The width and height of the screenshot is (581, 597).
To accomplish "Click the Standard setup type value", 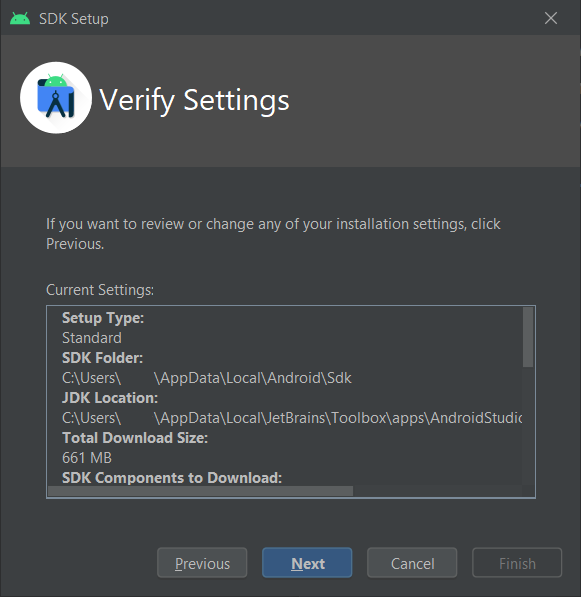I will 92,338.
